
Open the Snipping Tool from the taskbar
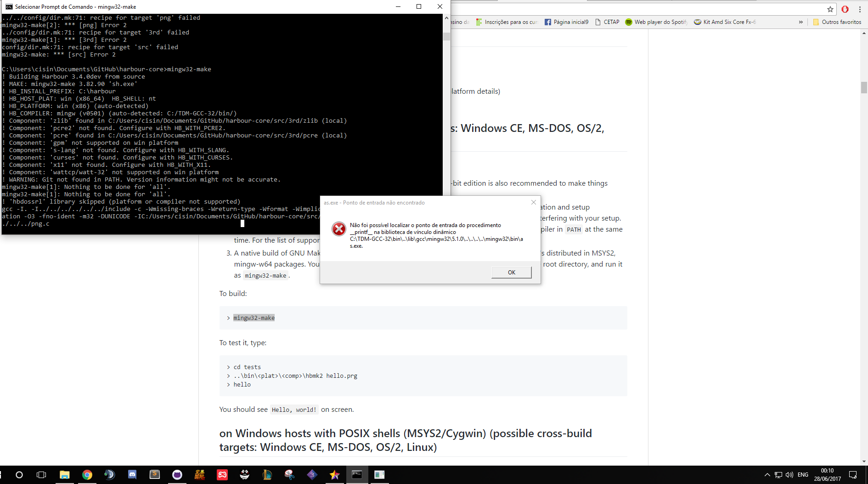pyautogui.click(x=289, y=475)
